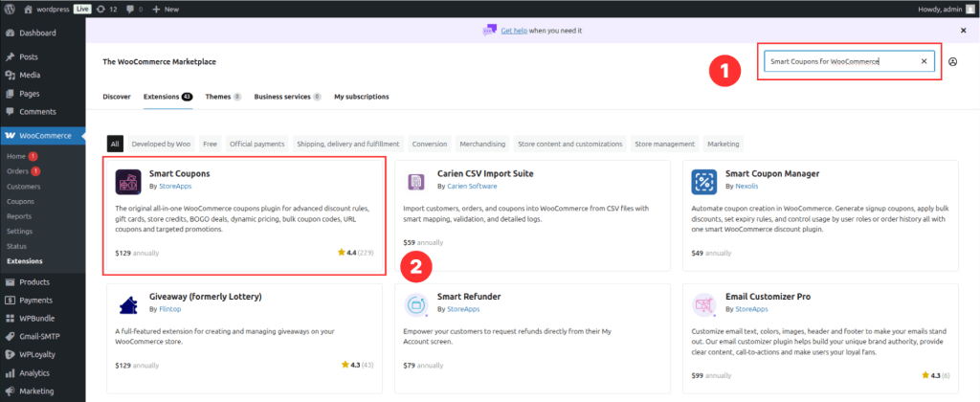
Task: Open the Themes tab
Action: 222,97
